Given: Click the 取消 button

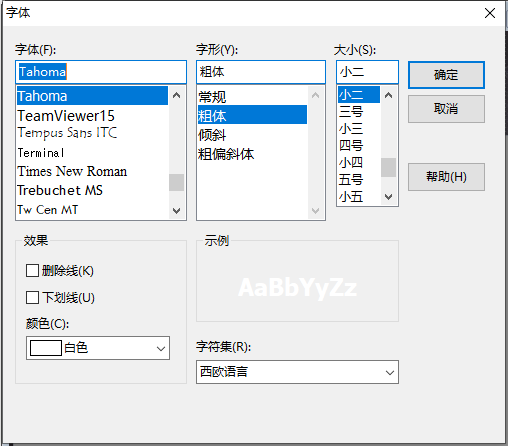Looking at the screenshot, I should point(446,109).
